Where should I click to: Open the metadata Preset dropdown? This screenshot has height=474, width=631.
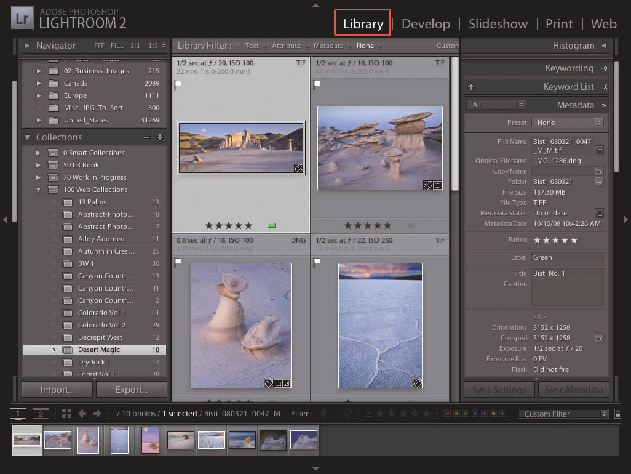pos(568,122)
